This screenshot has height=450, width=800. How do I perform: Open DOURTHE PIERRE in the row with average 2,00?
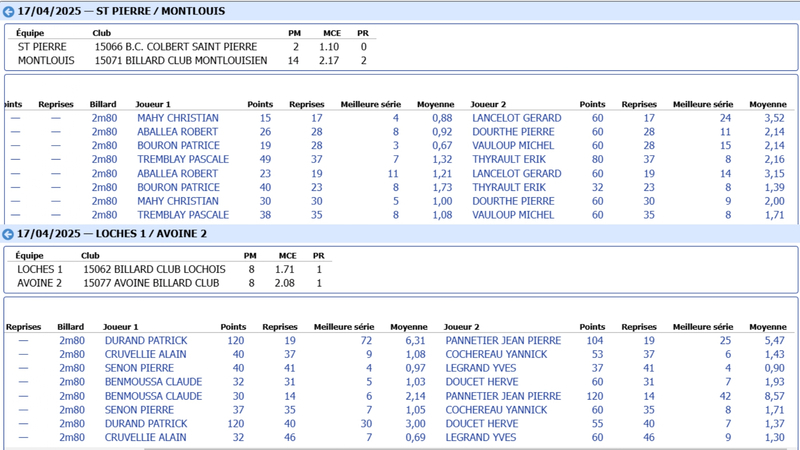click(513, 201)
